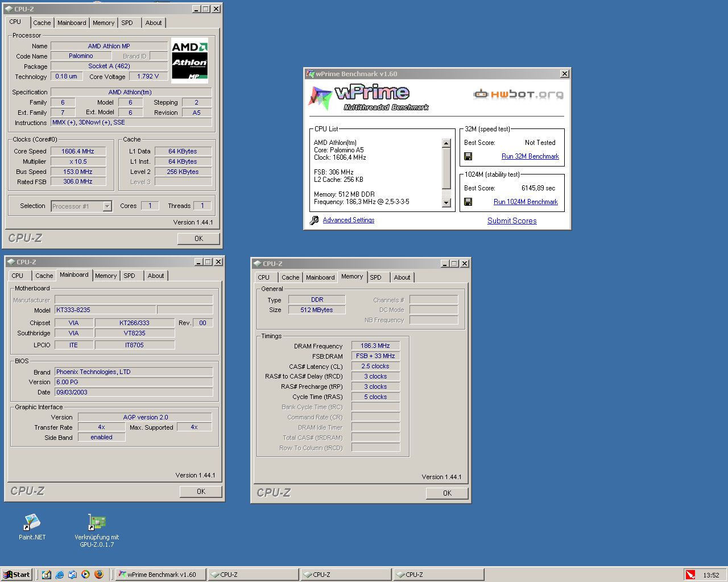Click the CPU List scrollbar up arrow

pos(446,143)
